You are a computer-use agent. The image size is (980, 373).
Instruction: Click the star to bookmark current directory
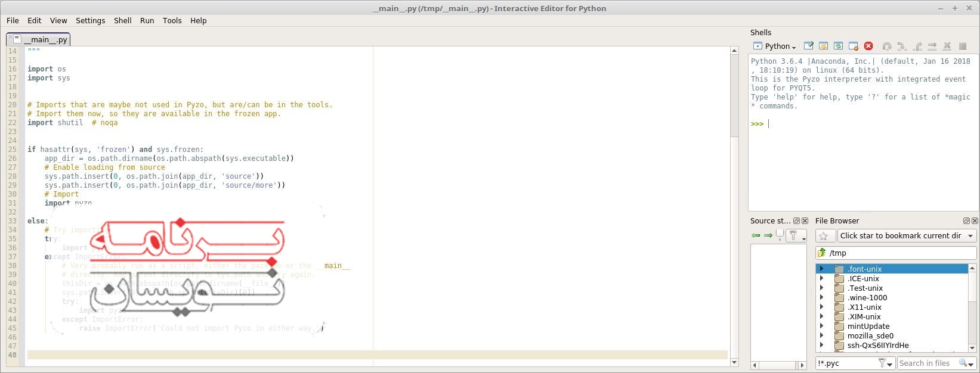click(x=824, y=236)
